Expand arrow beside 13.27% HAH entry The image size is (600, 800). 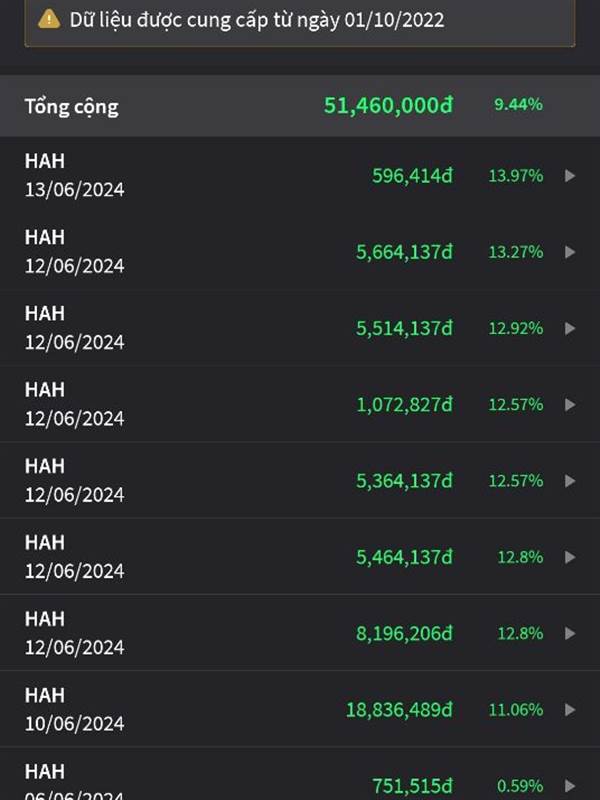[x=570, y=252]
